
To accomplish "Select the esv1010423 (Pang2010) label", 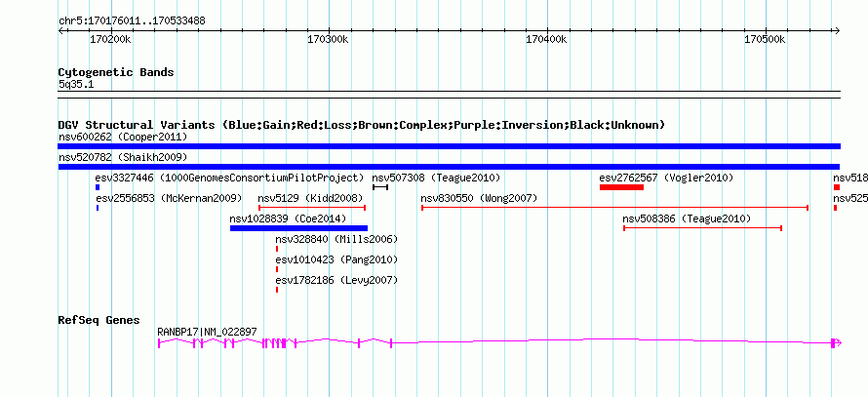I will pyautogui.click(x=337, y=259).
